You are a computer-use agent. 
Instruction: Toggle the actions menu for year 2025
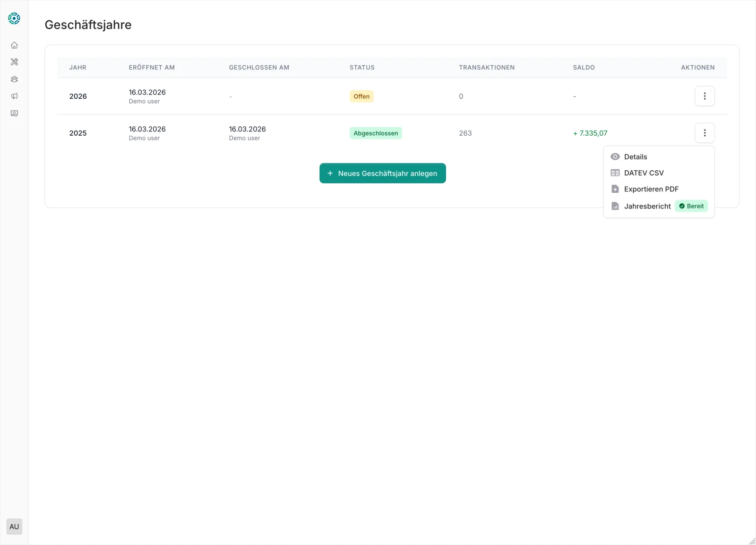click(704, 133)
